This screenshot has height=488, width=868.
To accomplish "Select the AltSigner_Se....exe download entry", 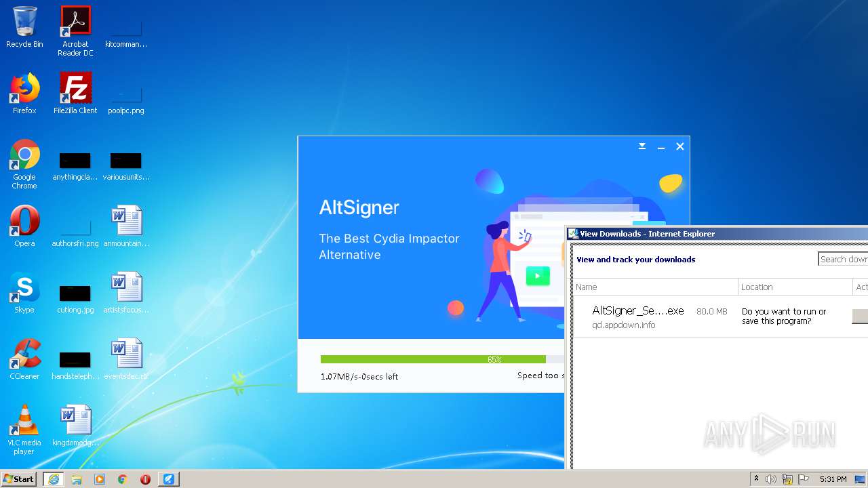I will point(720,317).
